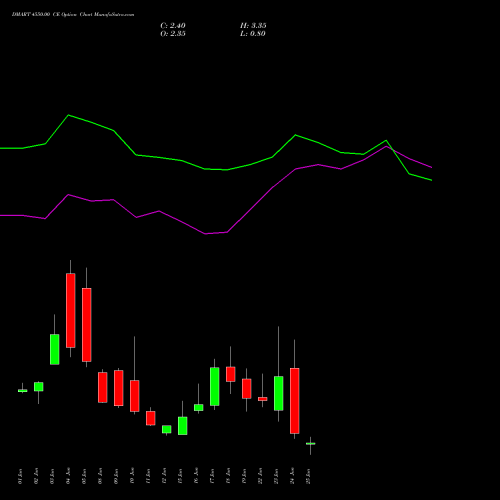Screen dimensions: 500x500
Task: Select the small green candle for 12 Jun
Action: 167,429
